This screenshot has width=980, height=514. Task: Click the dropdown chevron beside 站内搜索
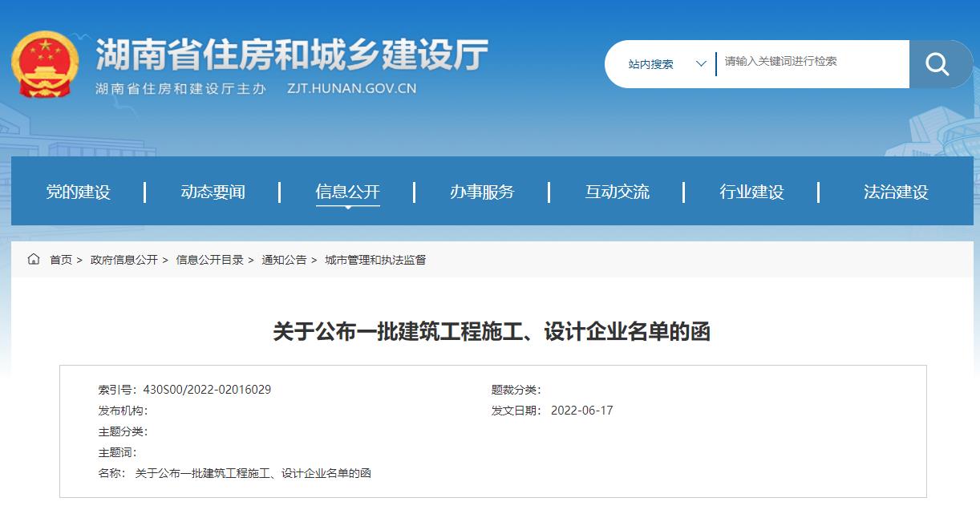tap(701, 64)
